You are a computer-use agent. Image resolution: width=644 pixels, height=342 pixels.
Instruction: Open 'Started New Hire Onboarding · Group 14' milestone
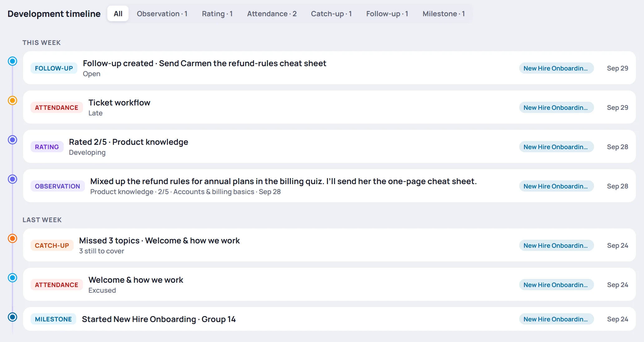tap(329, 319)
